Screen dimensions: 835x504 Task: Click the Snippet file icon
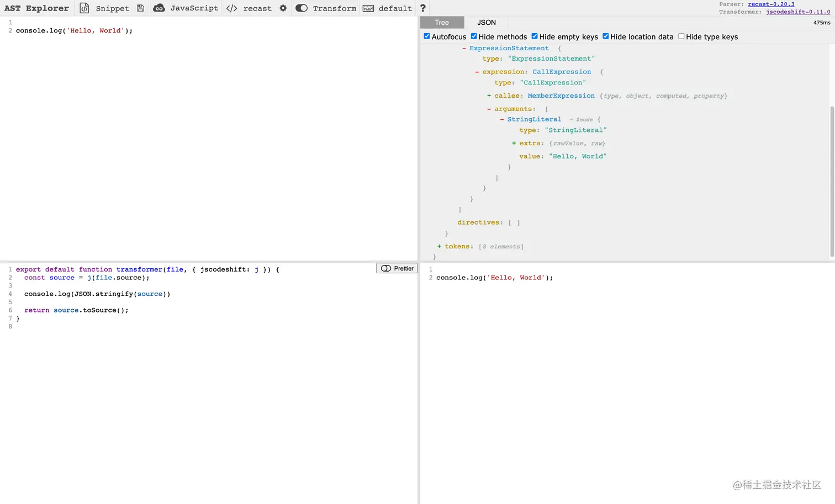point(84,8)
